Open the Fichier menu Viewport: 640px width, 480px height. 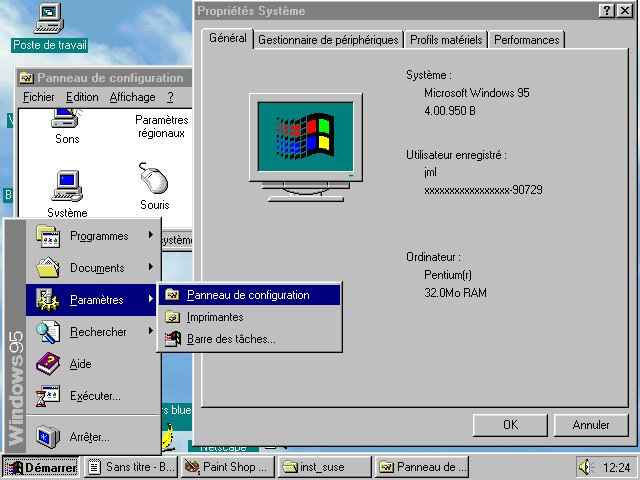click(39, 97)
